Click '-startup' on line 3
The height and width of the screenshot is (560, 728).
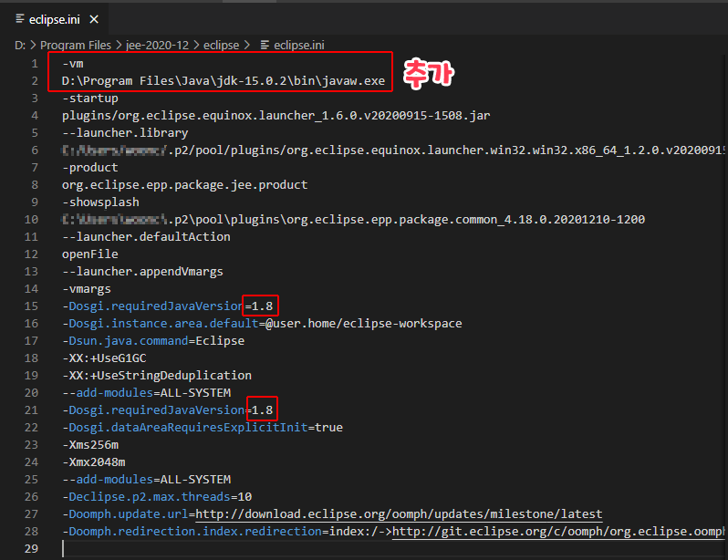click(x=90, y=99)
